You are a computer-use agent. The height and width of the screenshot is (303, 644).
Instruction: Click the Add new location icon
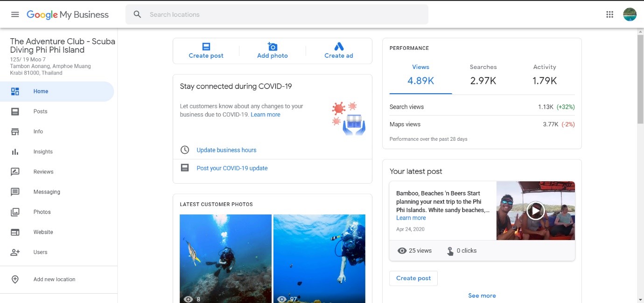pos(15,279)
